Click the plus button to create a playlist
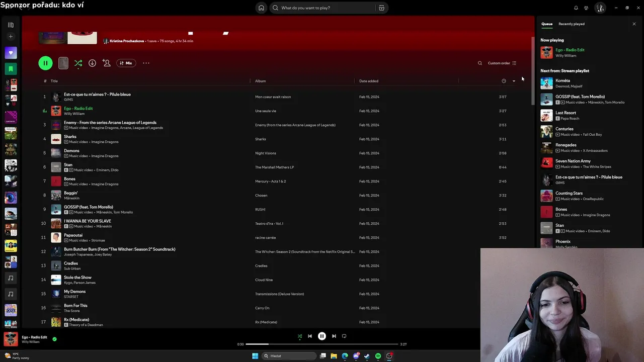 [11, 37]
